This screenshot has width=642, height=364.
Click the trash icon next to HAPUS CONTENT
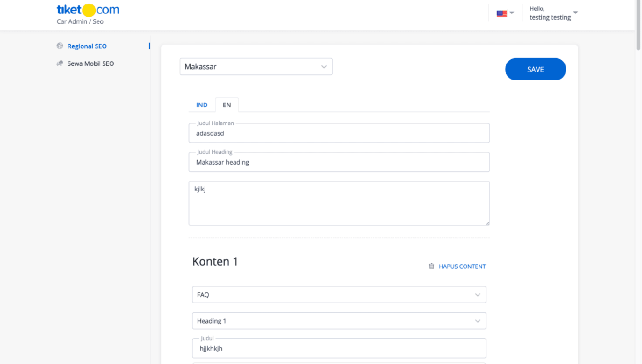tap(431, 266)
